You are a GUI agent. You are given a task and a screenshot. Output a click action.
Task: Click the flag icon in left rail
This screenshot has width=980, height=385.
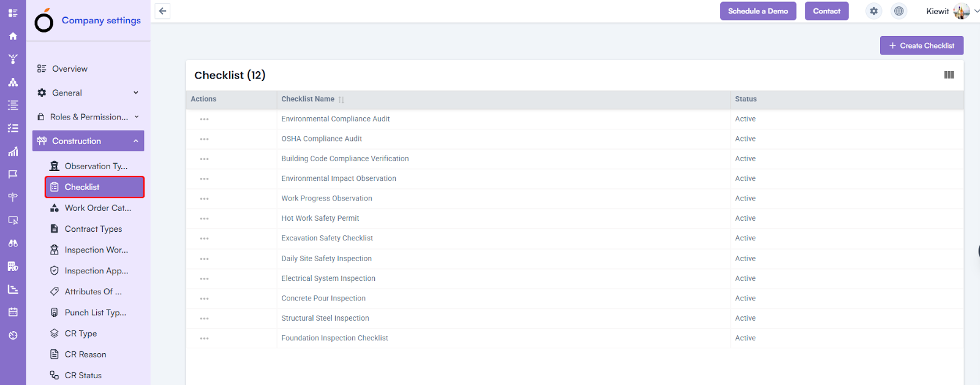coord(13,175)
